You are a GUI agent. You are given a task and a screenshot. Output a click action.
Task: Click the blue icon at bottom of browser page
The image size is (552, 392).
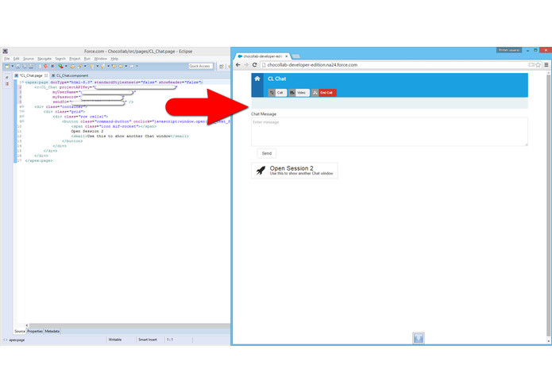coord(419,338)
